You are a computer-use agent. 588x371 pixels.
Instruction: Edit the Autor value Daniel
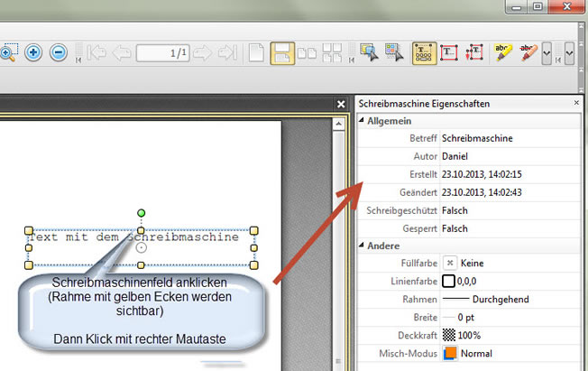click(510, 156)
